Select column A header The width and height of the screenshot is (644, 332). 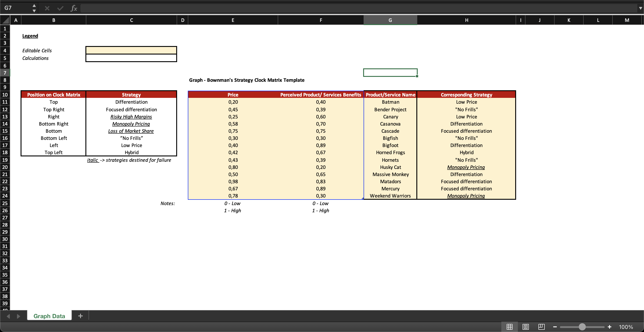[x=16, y=20]
